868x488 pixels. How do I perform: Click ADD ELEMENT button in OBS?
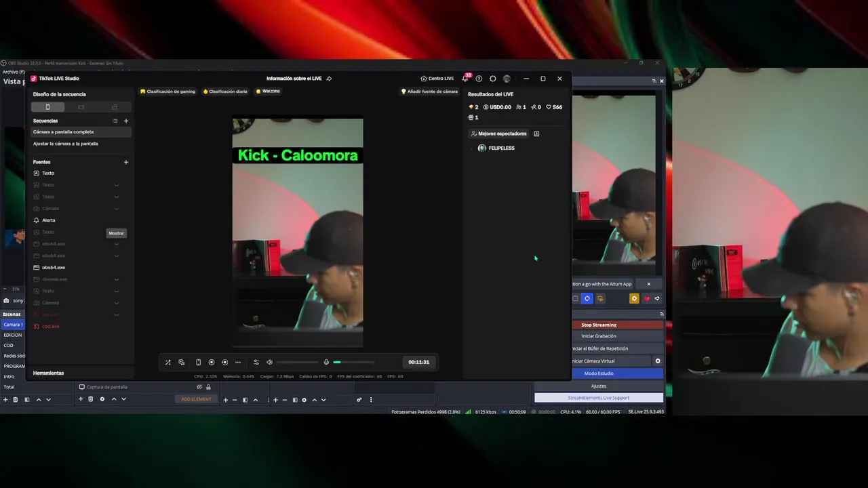coord(196,399)
